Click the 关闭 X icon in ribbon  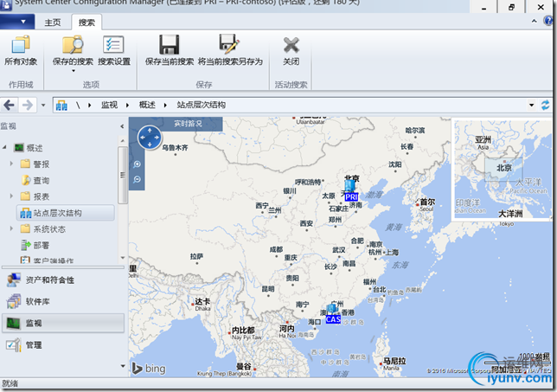pos(291,45)
